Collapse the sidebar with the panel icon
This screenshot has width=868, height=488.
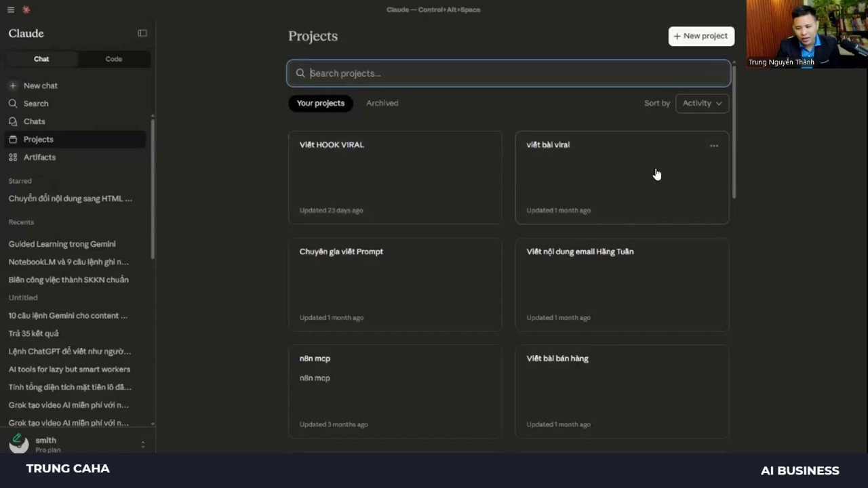tap(142, 33)
